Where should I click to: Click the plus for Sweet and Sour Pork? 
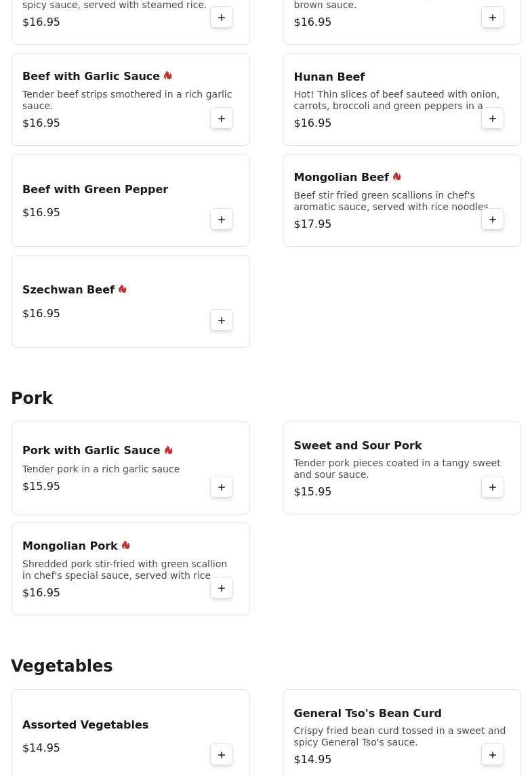click(x=493, y=487)
